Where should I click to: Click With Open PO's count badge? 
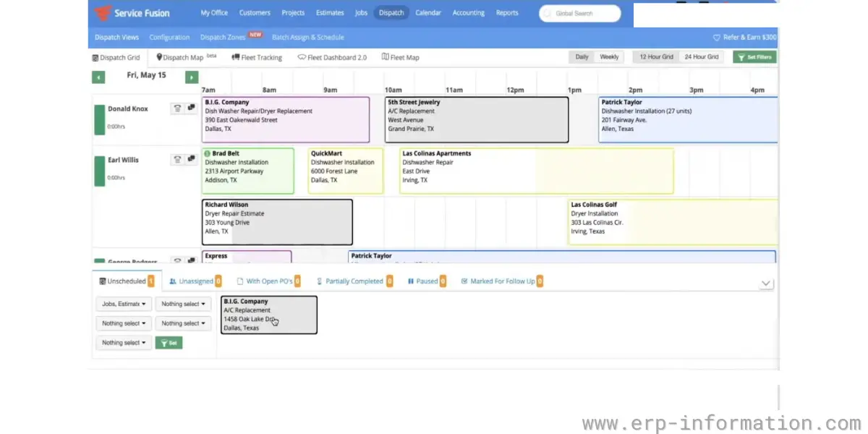coord(297,281)
